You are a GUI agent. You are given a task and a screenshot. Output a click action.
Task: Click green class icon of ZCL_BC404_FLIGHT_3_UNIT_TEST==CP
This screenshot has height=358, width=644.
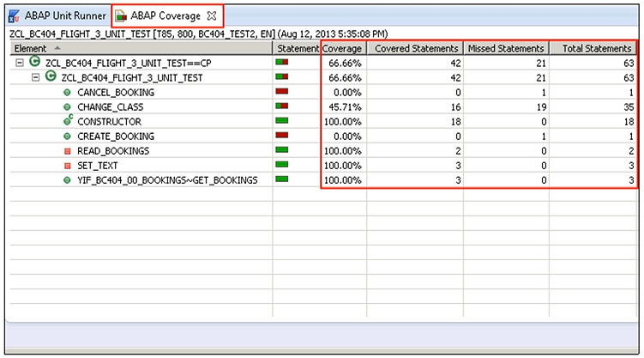pyautogui.click(x=34, y=63)
